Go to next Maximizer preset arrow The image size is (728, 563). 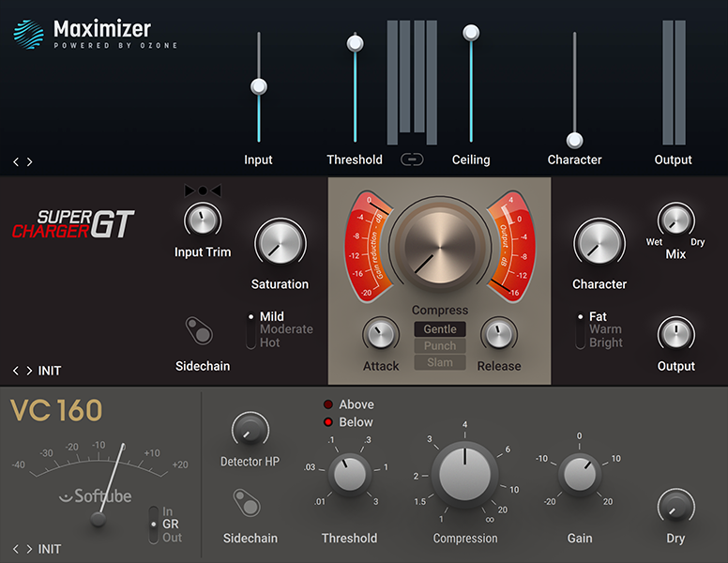[30, 161]
